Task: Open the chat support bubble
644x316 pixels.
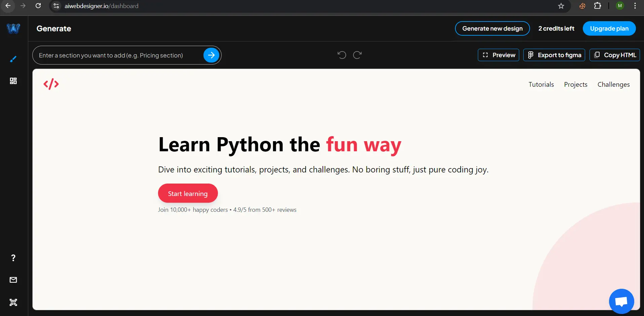Action: coord(621,301)
